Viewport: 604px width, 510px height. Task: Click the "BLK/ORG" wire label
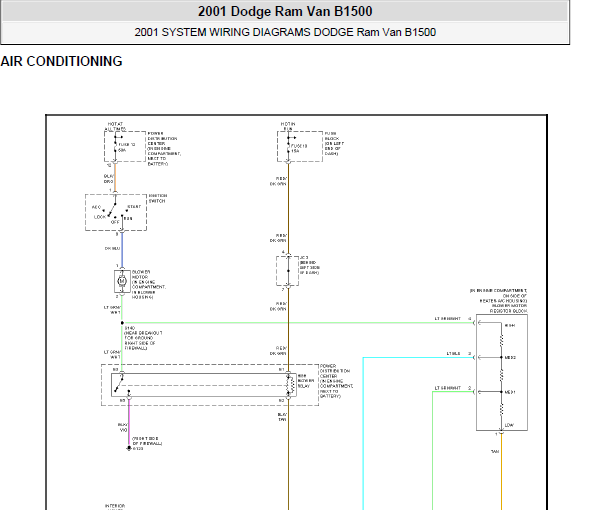pyautogui.click(x=109, y=179)
